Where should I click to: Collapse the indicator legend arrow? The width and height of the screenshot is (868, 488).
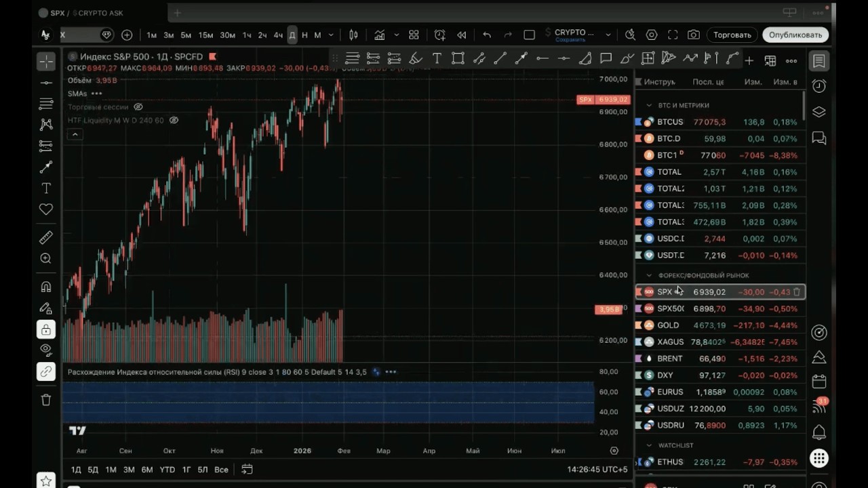pos(75,135)
